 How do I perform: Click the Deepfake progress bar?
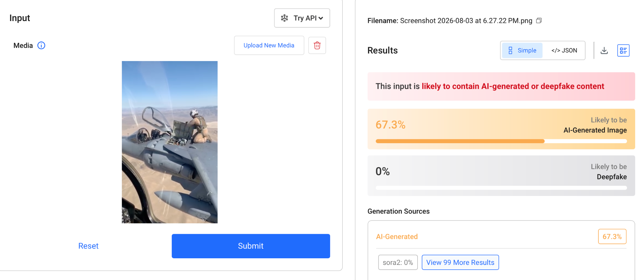click(x=501, y=188)
